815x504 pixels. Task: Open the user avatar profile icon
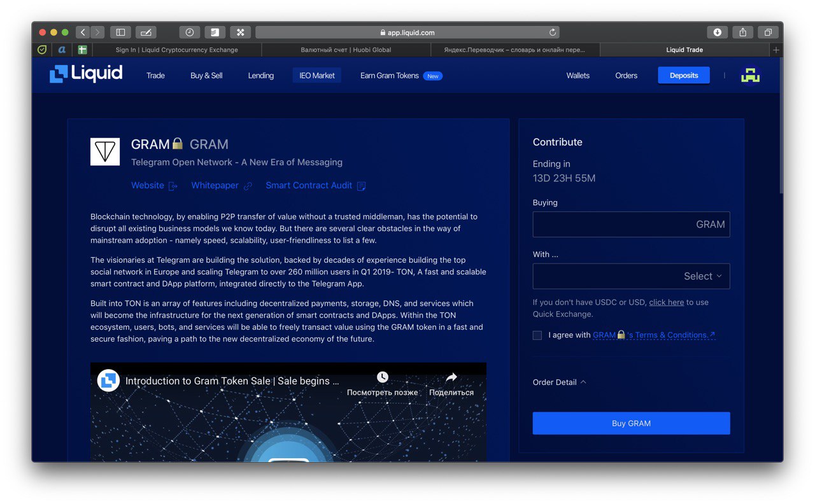pyautogui.click(x=751, y=75)
